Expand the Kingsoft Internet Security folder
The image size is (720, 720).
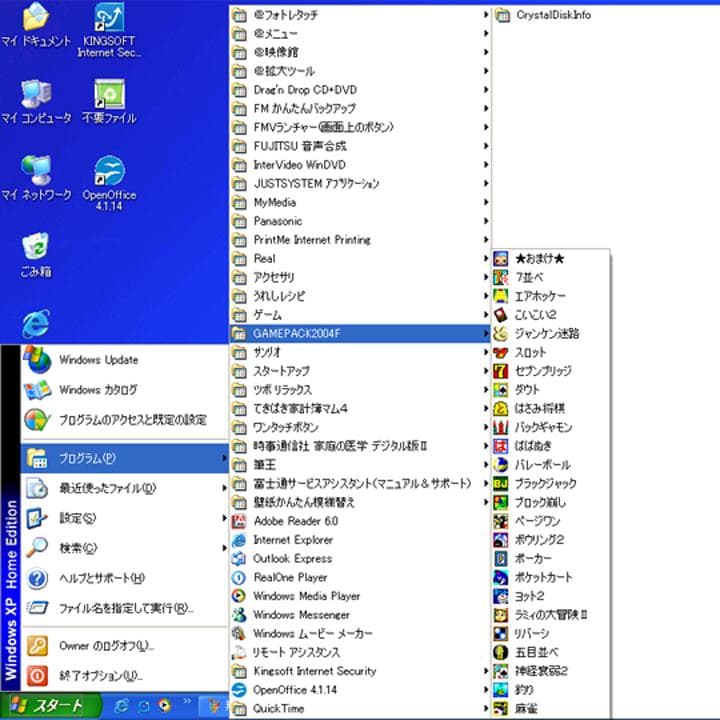coord(360,671)
